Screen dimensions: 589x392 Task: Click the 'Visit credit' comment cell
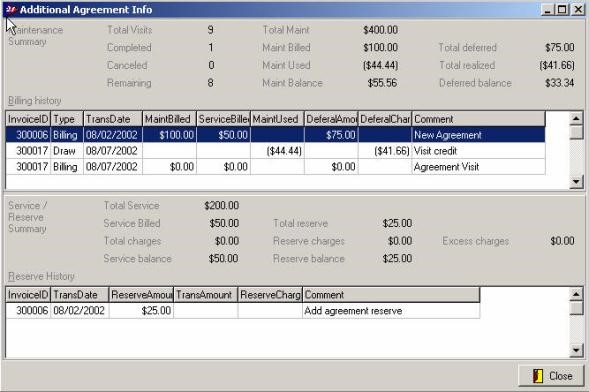tap(479, 151)
